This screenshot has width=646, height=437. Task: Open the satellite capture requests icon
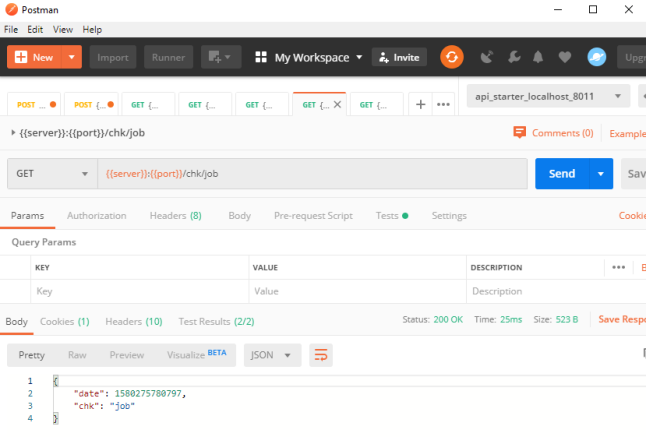[x=487, y=57]
